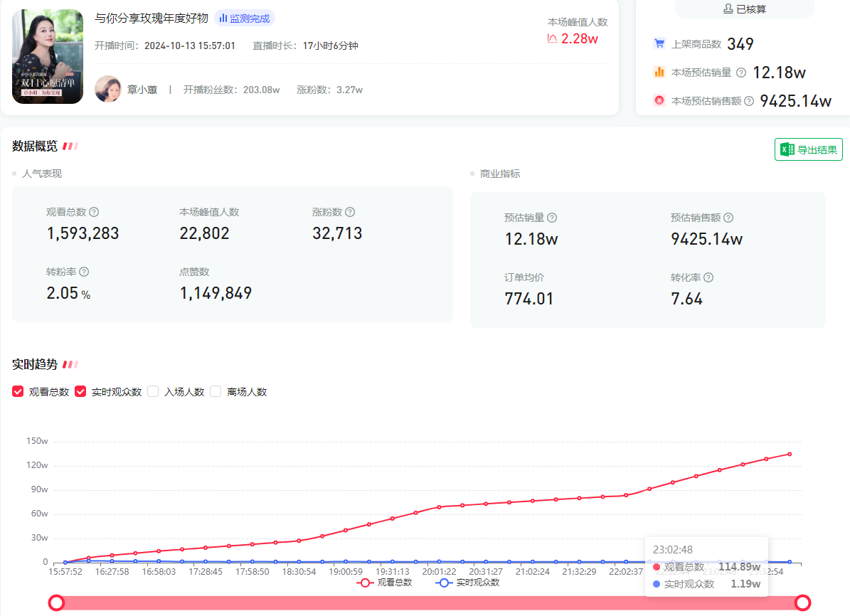Click the help icon beside 预估销售额 metric
The width and height of the screenshot is (850, 616).
coord(728,218)
